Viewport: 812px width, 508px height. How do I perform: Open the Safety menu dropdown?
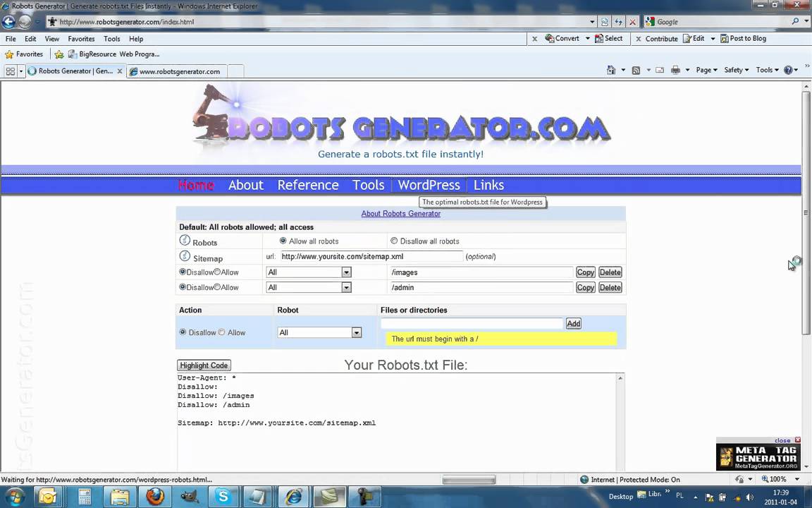coord(736,70)
